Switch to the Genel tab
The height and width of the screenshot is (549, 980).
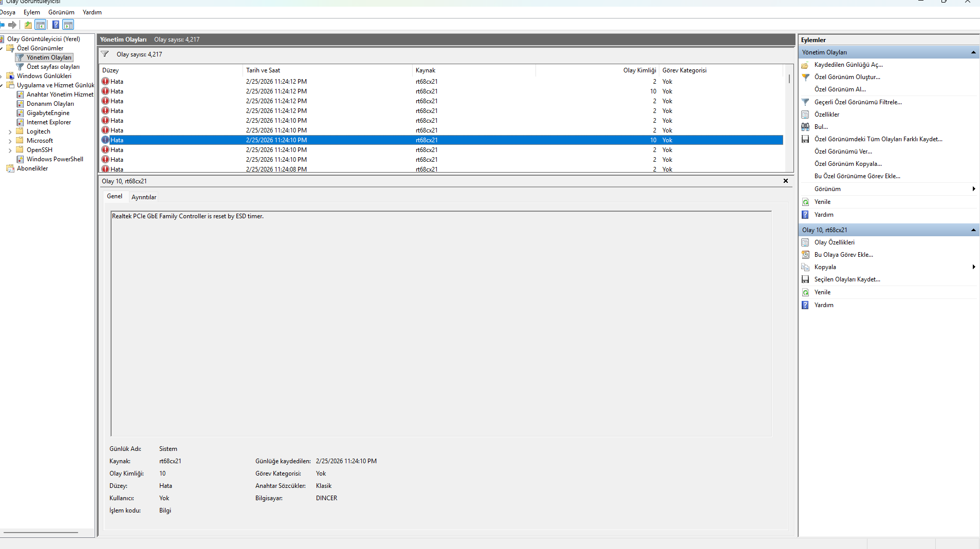[115, 196]
